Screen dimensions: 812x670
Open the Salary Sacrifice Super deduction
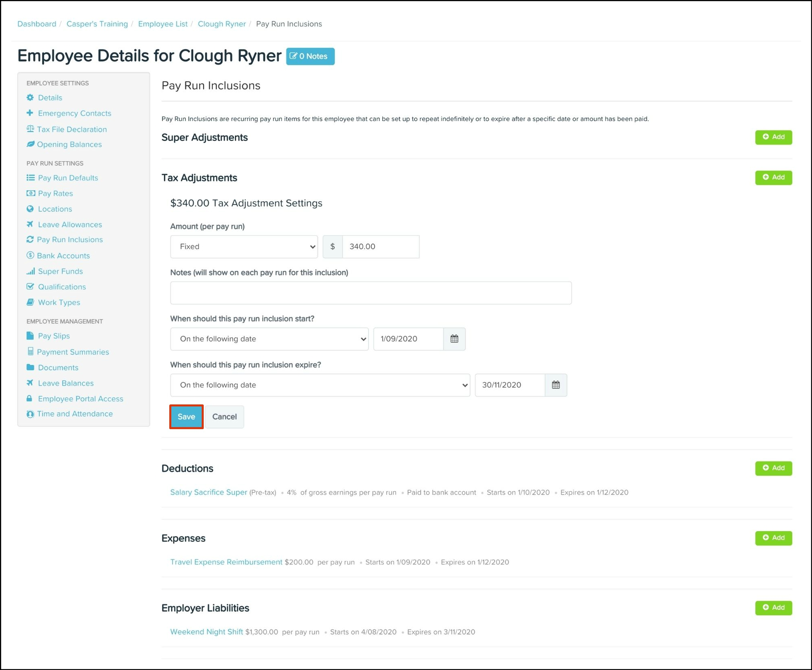tap(209, 492)
